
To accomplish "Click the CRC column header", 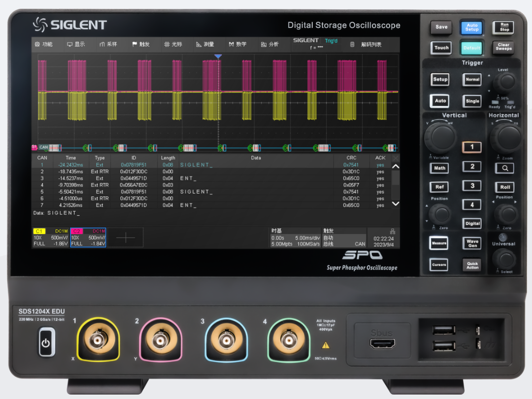I will pyautogui.click(x=352, y=158).
